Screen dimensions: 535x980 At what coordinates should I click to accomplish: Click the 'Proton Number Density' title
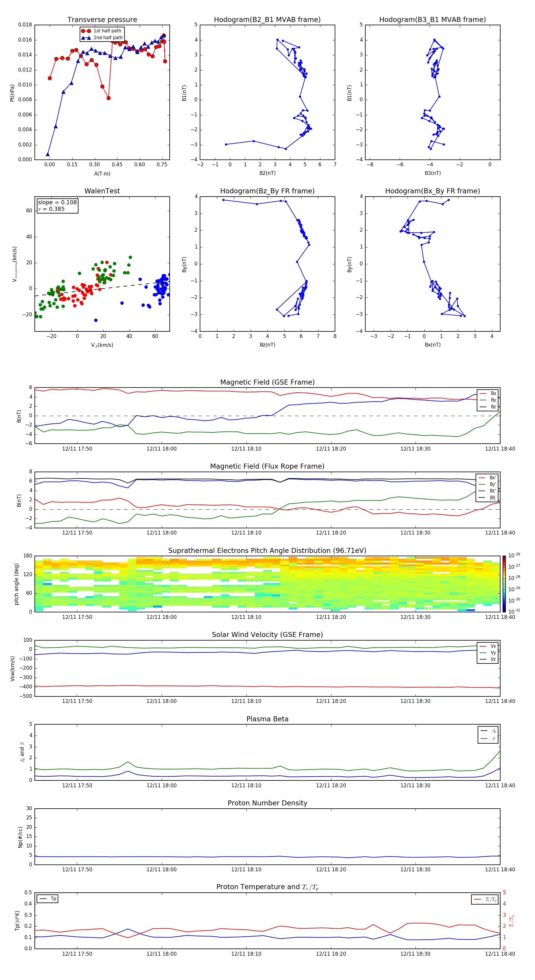[267, 803]
